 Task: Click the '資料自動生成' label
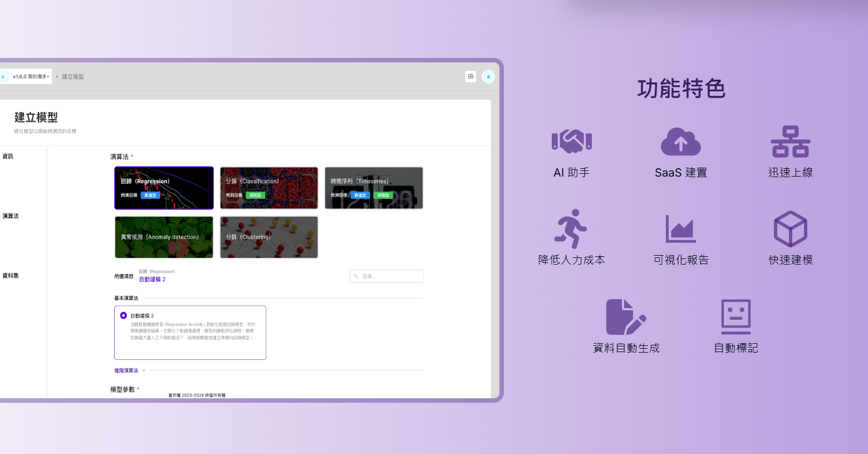(626, 348)
